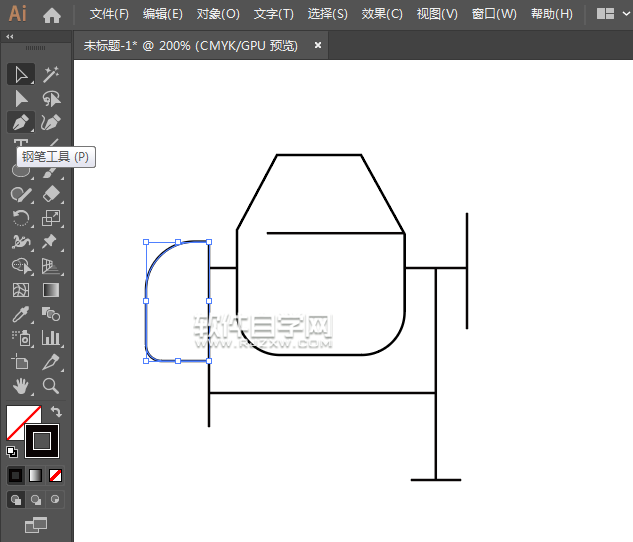Activate the Zoom magnifier tool
The width and height of the screenshot is (633, 542).
click(51, 386)
